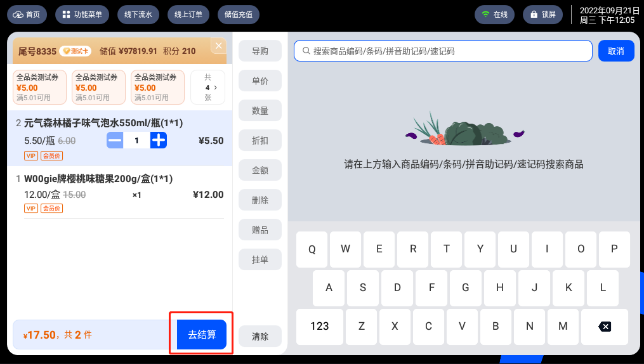Image resolution: width=644 pixels, height=364 pixels.
Task: Decrease quantity of 元气森林 item
Action: 115,140
